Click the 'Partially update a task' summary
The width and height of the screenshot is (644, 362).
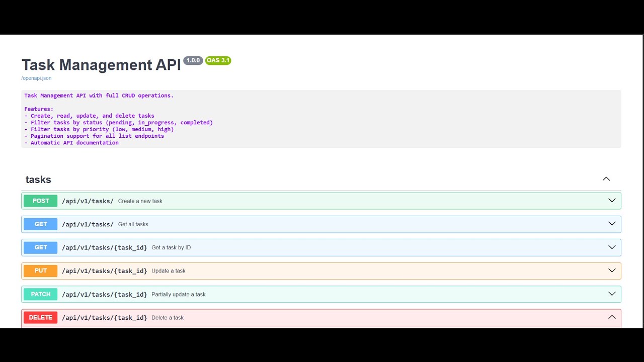coord(179,294)
